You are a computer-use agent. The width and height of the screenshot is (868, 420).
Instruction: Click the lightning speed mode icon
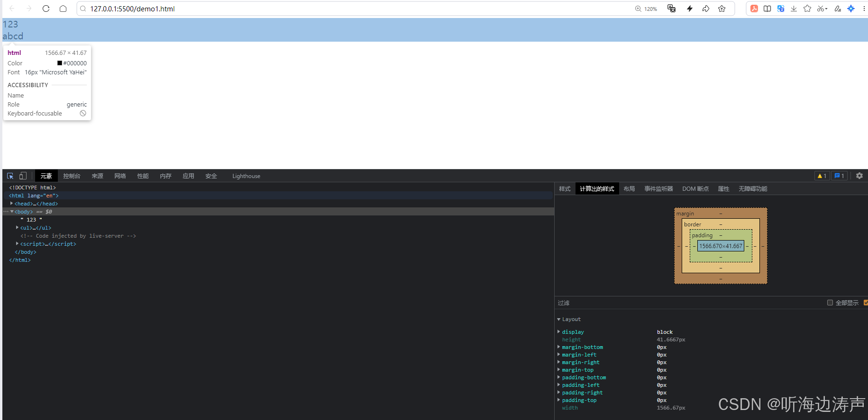pos(690,9)
